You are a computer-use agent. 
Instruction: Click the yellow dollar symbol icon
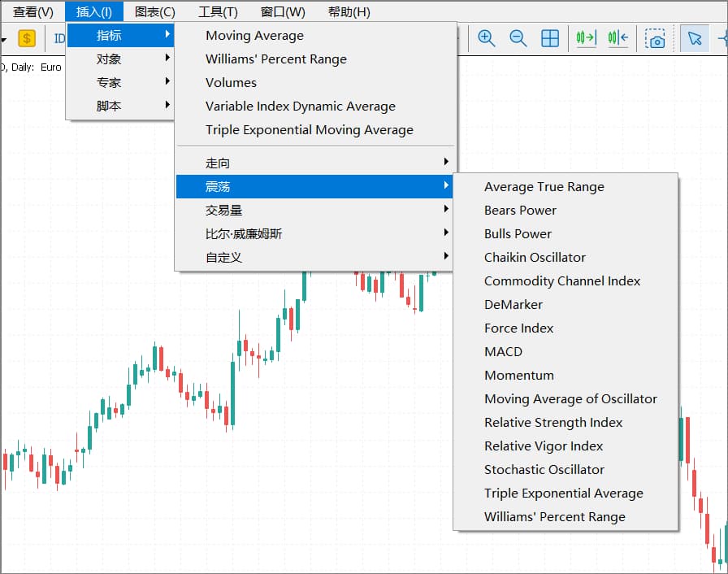(27, 37)
